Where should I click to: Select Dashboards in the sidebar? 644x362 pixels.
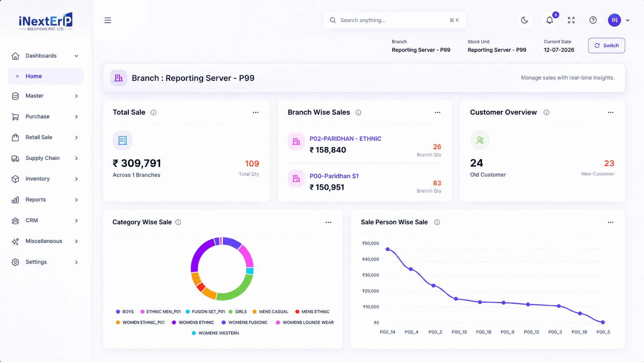tap(45, 56)
